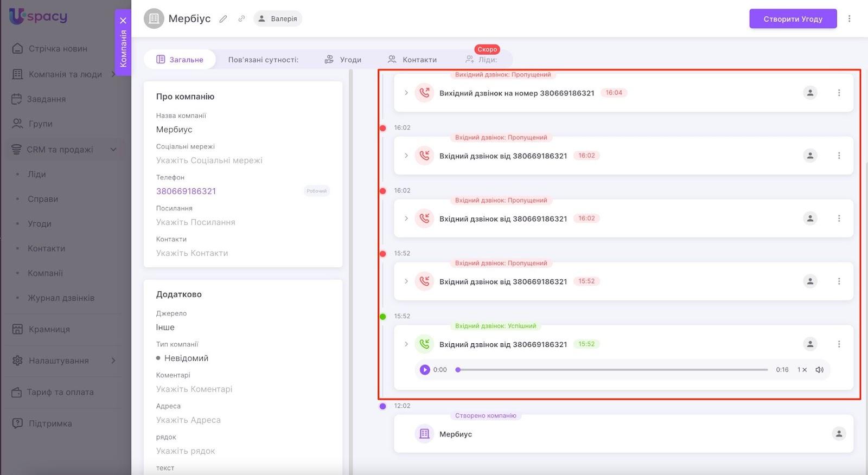The height and width of the screenshot is (475, 868).
Task: Click the Укажіть Соціальні мережі field
Action: tap(209, 161)
